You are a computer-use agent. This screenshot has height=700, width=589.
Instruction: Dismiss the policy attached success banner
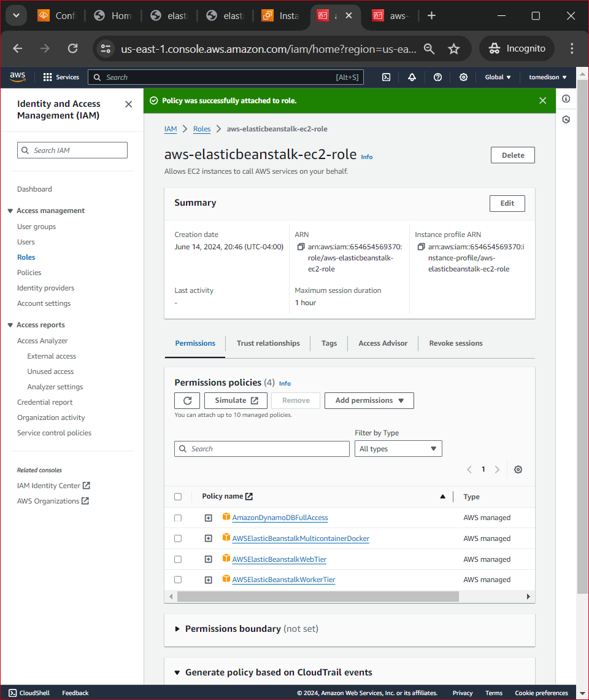[542, 101]
